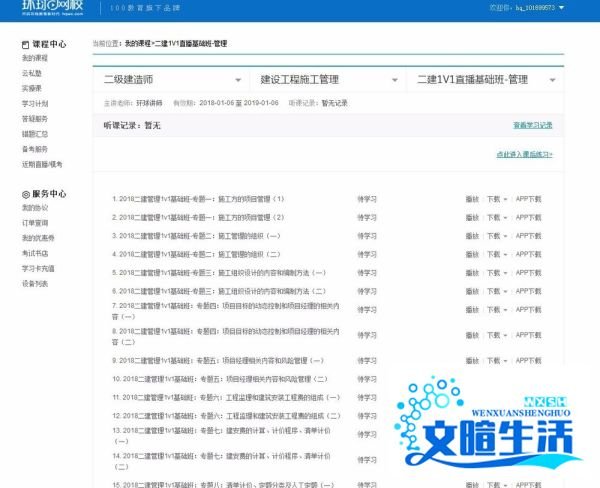Click the validity period 2018-01-06 至 2019-01-06
The image size is (600, 488).
pyautogui.click(x=239, y=103)
